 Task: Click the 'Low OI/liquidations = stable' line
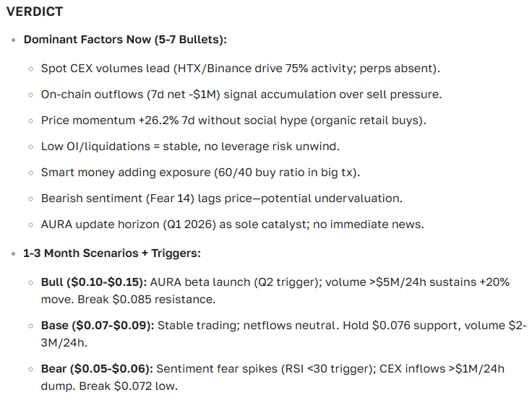pyautogui.click(x=190, y=147)
